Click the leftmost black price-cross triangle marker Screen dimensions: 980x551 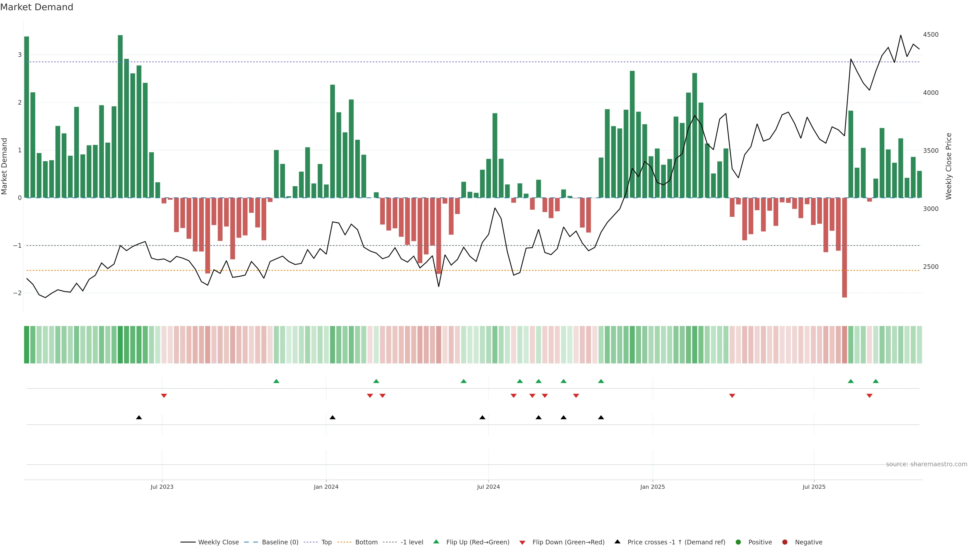coord(139,418)
